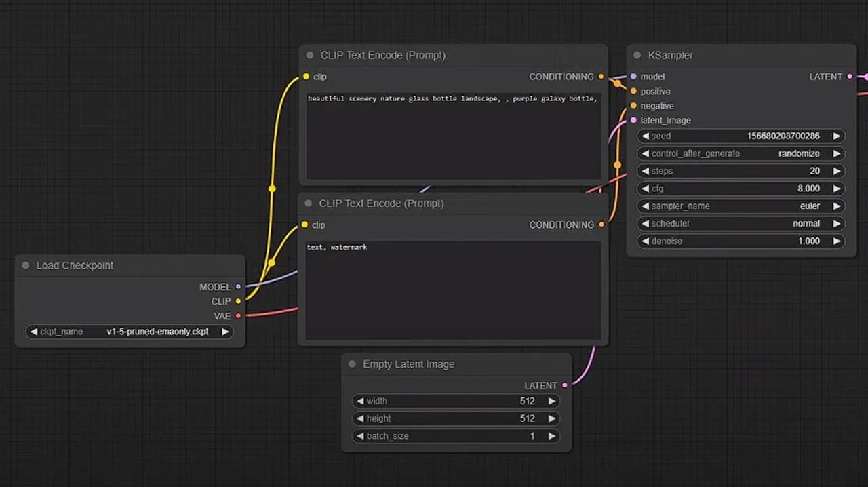Increase cfg with its right arrow
Viewport: 868px width, 487px height.
(837, 189)
